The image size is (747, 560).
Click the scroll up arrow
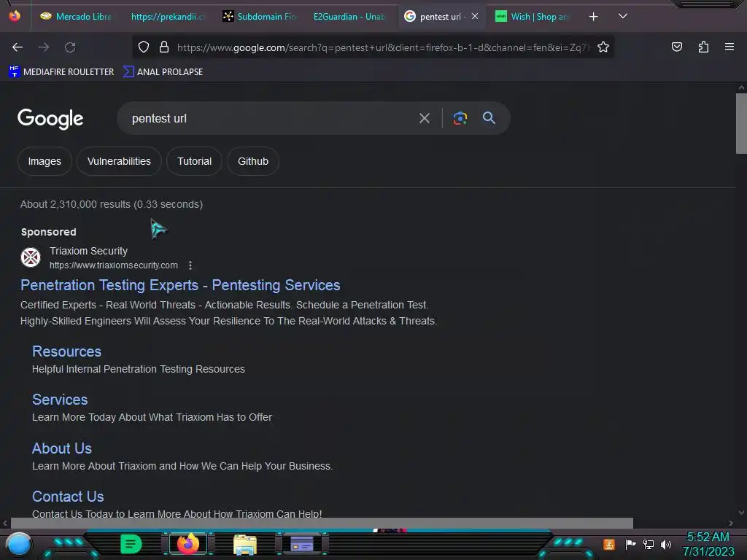point(741,87)
